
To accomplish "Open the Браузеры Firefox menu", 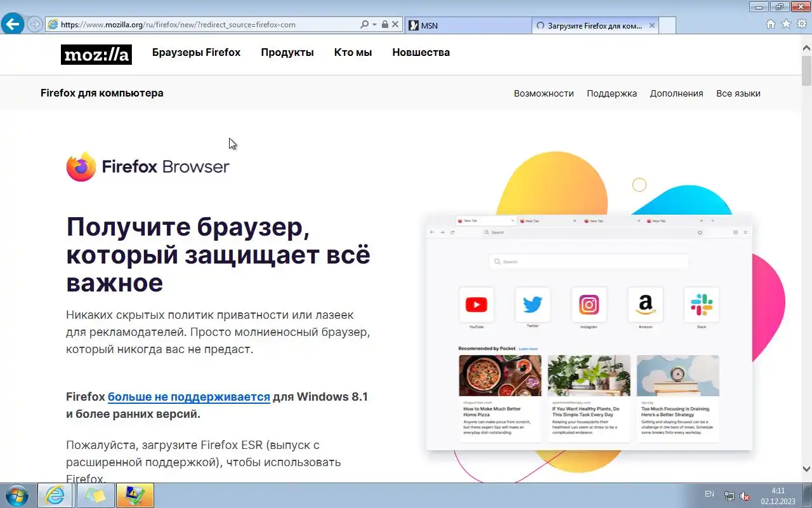I will (x=196, y=53).
